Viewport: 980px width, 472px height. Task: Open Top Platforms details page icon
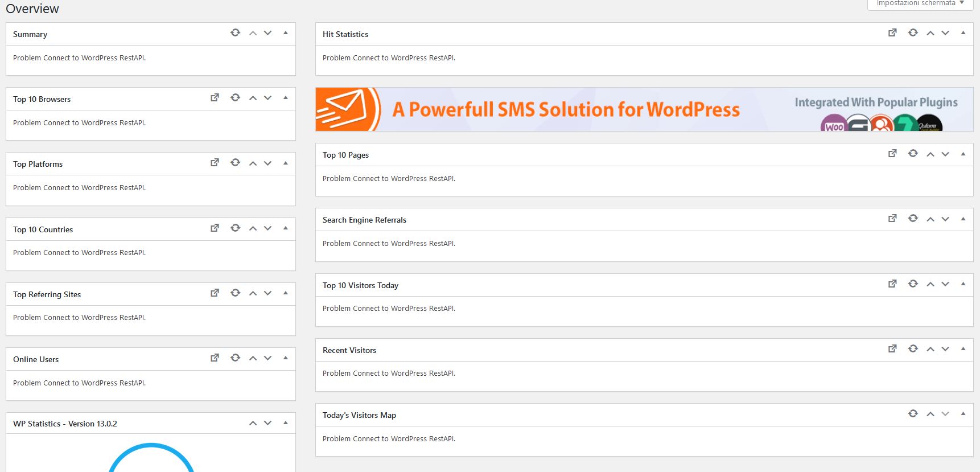tap(215, 163)
